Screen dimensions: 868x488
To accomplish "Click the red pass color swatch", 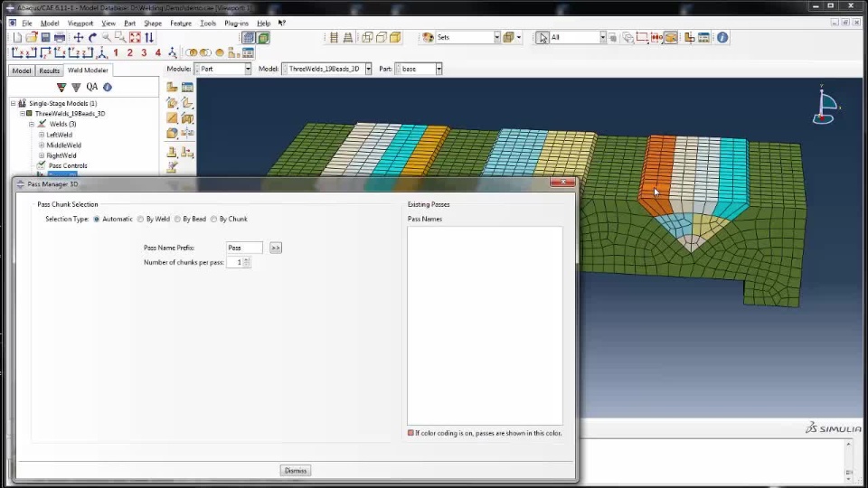I will (x=410, y=433).
